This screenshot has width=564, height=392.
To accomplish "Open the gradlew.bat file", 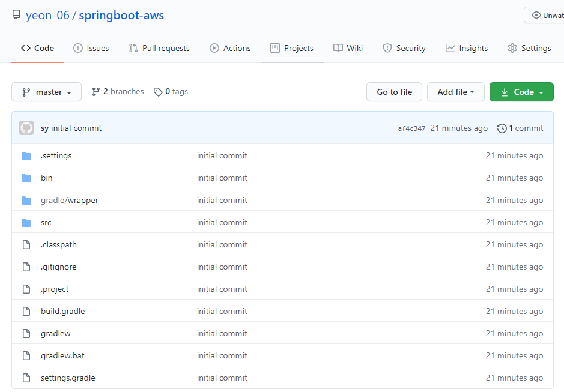I will coord(62,355).
